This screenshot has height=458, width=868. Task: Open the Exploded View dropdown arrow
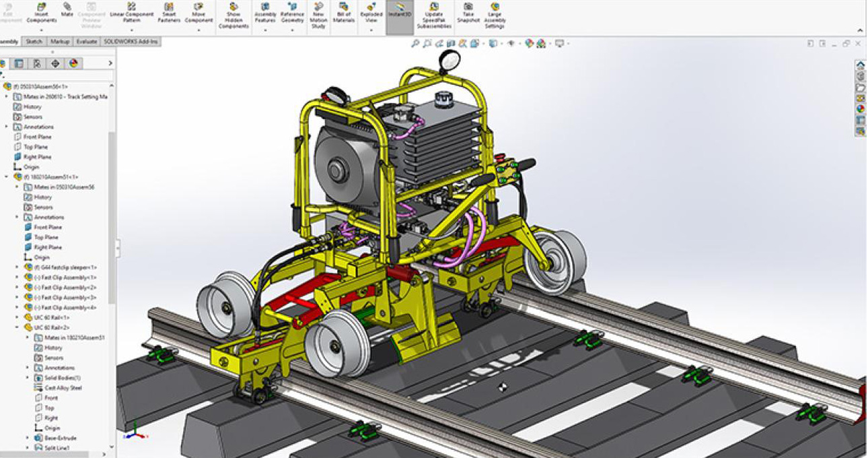point(371,30)
